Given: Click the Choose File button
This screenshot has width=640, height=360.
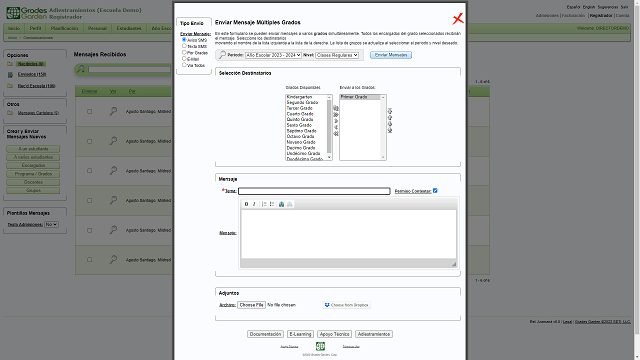Looking at the screenshot, I should point(251,305).
